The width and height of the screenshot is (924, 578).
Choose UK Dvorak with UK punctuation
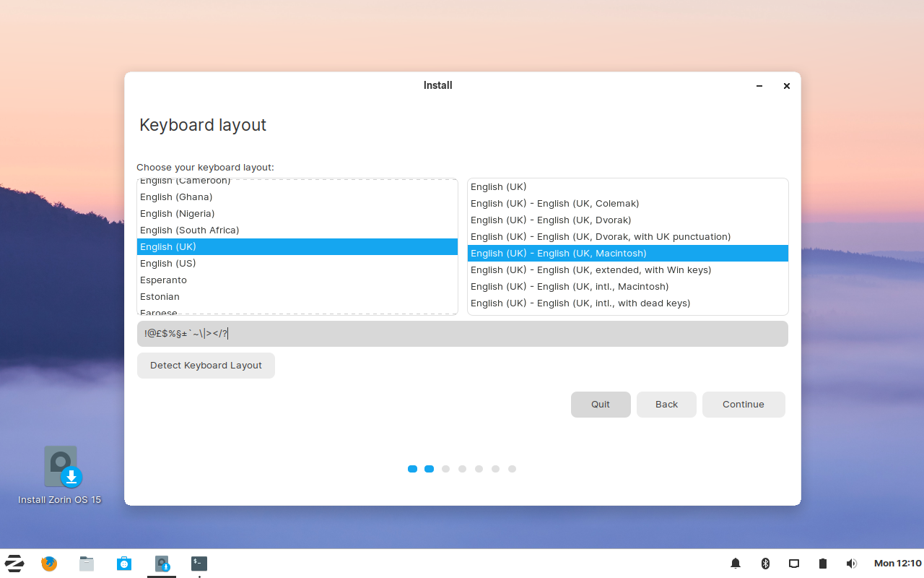(628, 237)
